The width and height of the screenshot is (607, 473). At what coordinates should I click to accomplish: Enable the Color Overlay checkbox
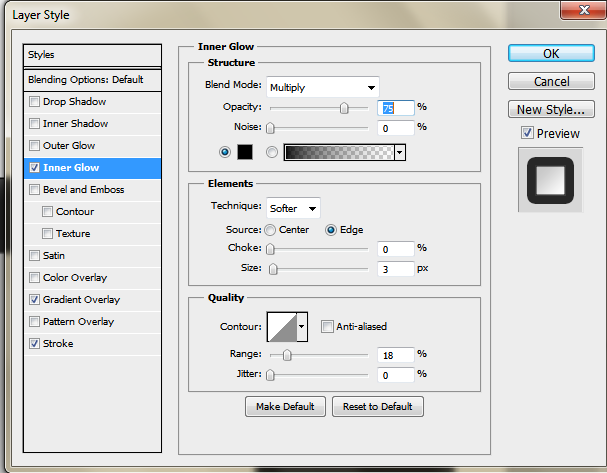tap(34, 278)
